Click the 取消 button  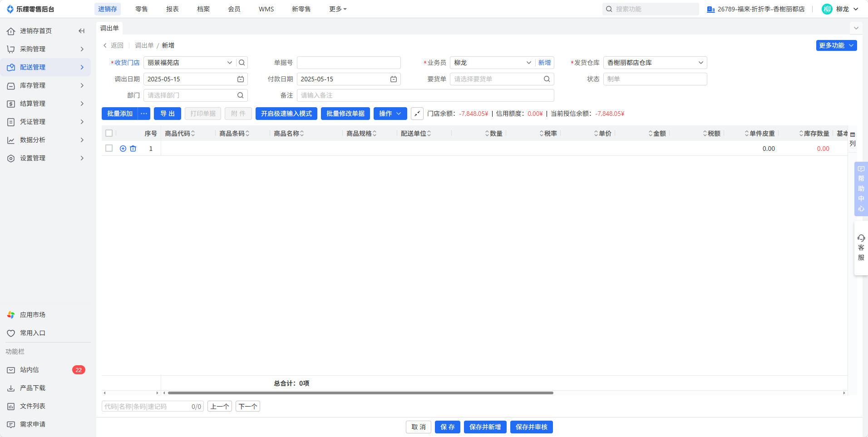pyautogui.click(x=419, y=427)
